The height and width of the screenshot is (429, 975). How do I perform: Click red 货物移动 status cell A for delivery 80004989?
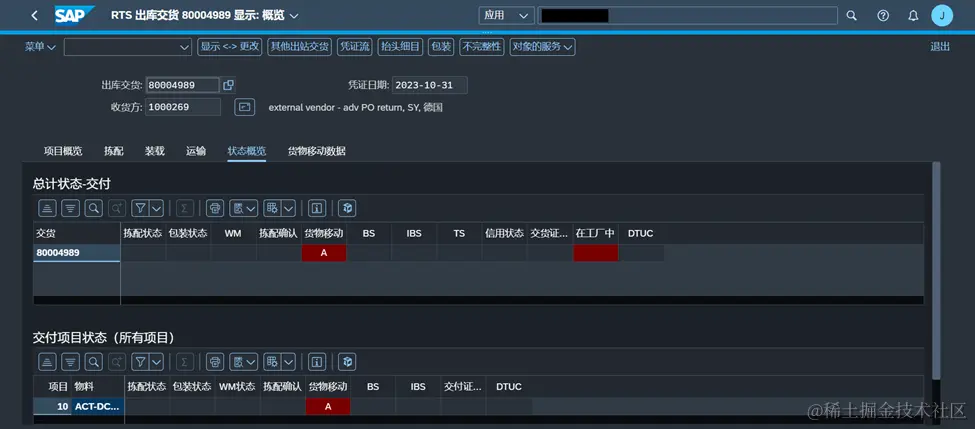click(x=324, y=252)
